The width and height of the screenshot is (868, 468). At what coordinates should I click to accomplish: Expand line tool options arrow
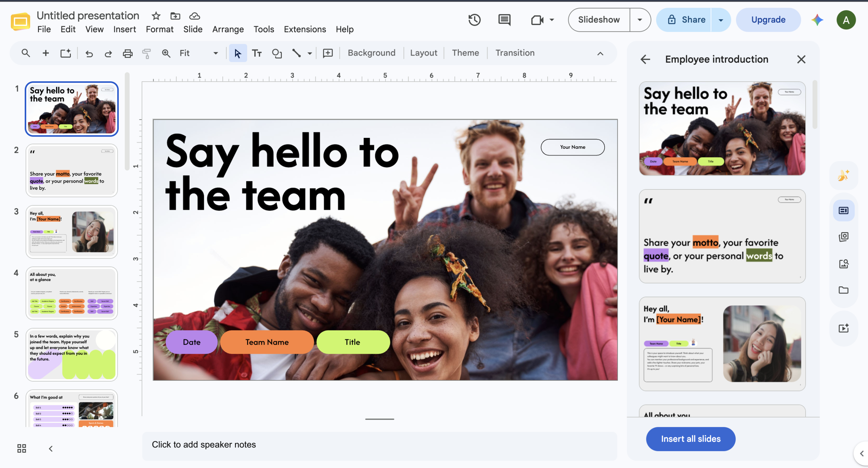click(310, 54)
